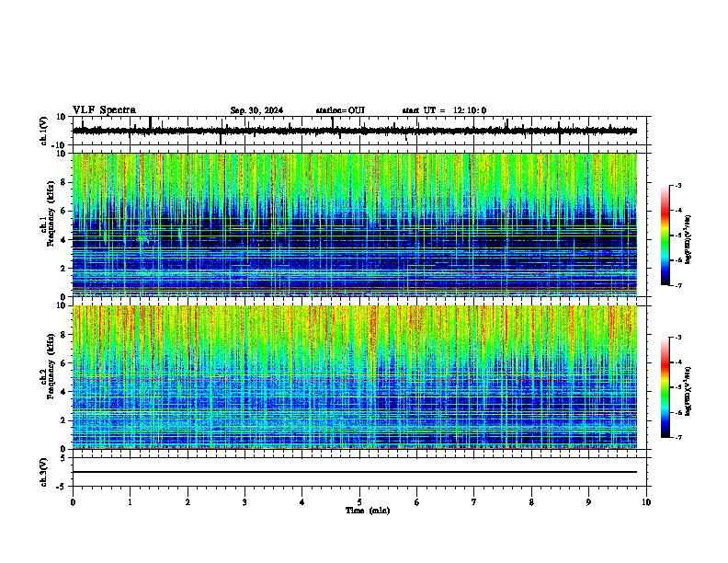Click the "-3" label on the ch.1 color bar
Screen dimensions: 728x563
(677, 186)
